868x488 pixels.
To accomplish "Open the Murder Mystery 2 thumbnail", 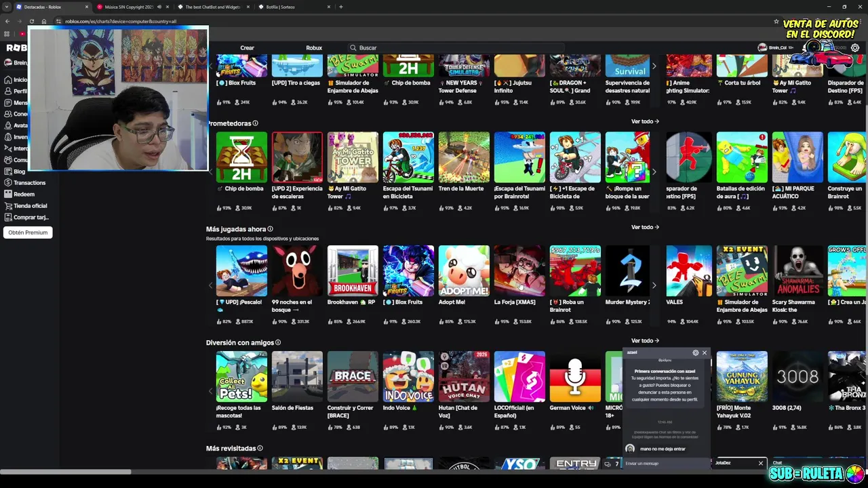I will tap(627, 270).
